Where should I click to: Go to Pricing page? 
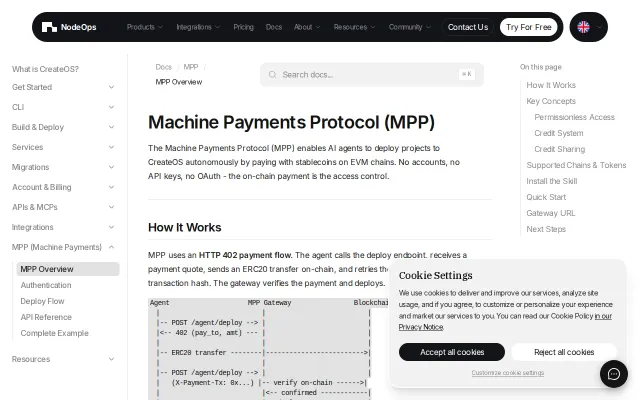point(243,27)
